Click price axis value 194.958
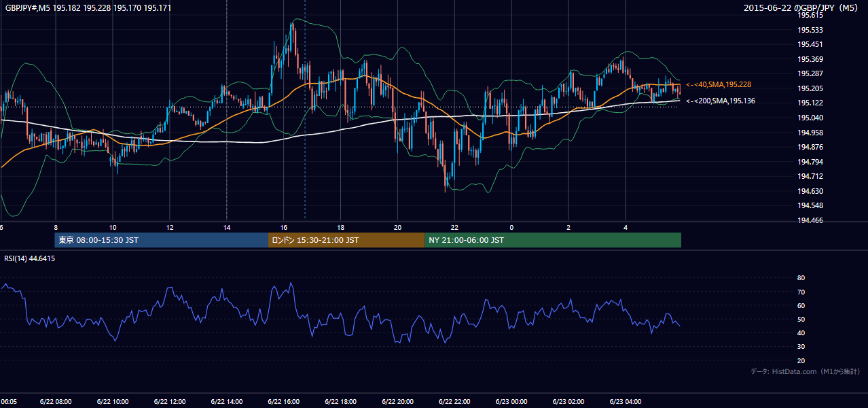Image resolution: width=868 pixels, height=408 pixels. pos(810,133)
